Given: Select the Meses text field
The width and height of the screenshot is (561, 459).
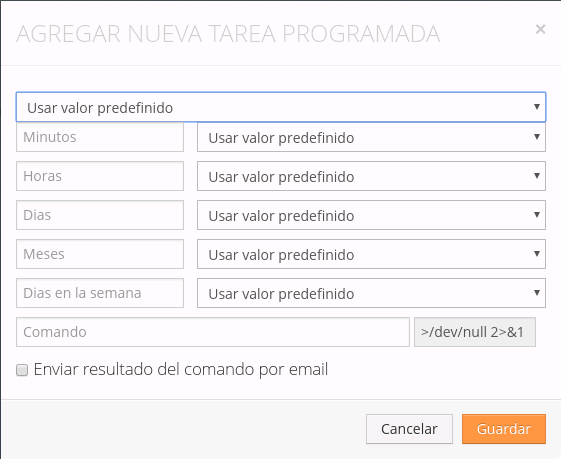Looking at the screenshot, I should click(x=100, y=254).
